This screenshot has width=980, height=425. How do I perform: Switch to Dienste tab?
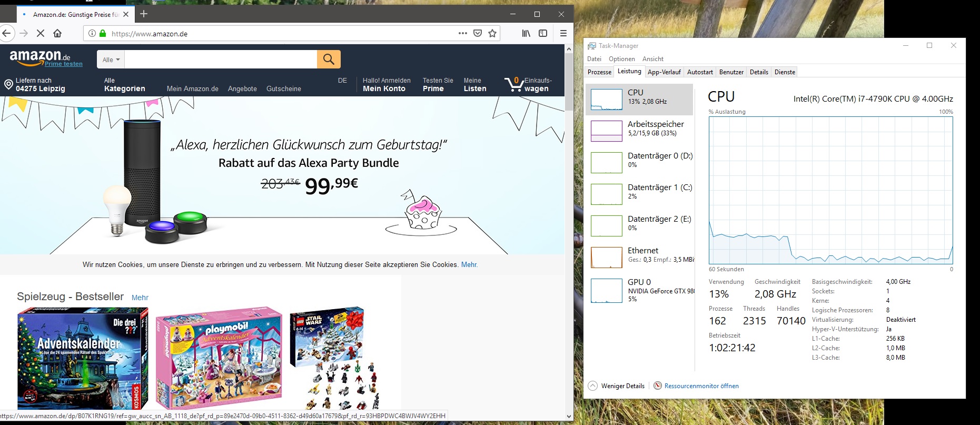(785, 72)
